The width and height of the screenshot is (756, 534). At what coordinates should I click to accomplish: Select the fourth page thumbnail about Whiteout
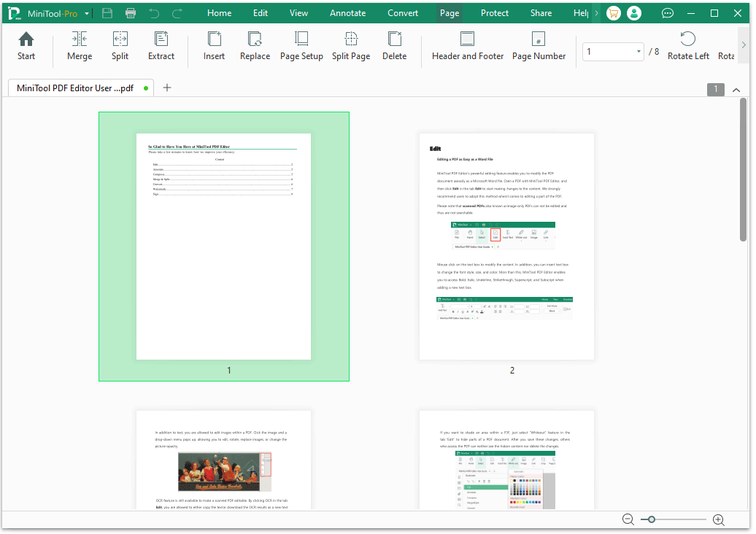point(506,460)
